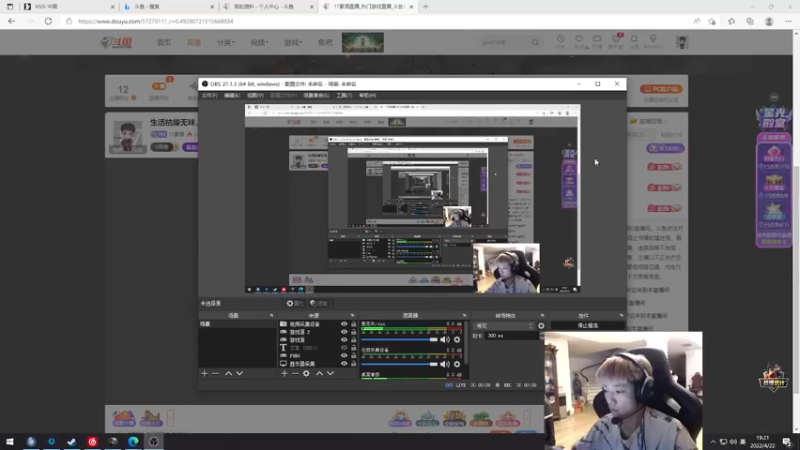Pop out the Controls dock panel
This screenshot has width=800, height=450.
point(621,315)
